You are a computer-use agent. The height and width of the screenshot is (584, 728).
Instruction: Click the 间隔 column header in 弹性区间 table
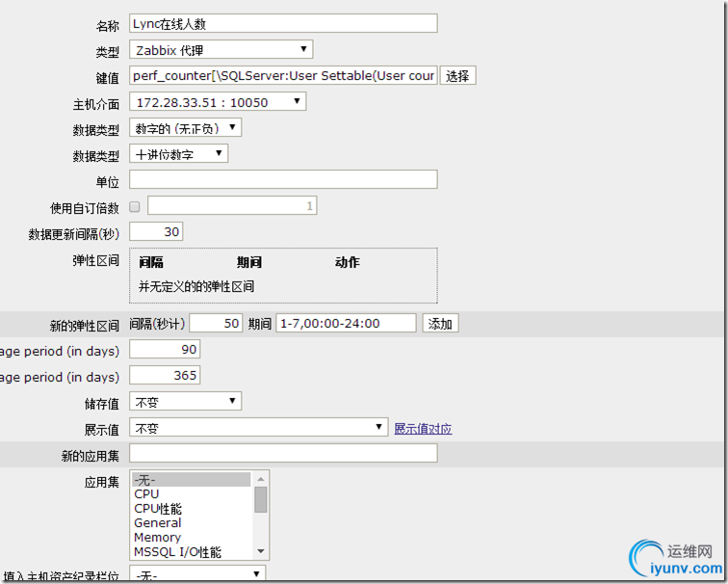click(x=151, y=262)
